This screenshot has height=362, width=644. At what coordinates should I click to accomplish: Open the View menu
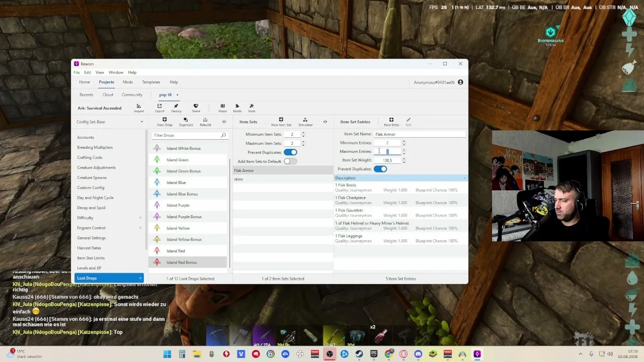point(100,72)
